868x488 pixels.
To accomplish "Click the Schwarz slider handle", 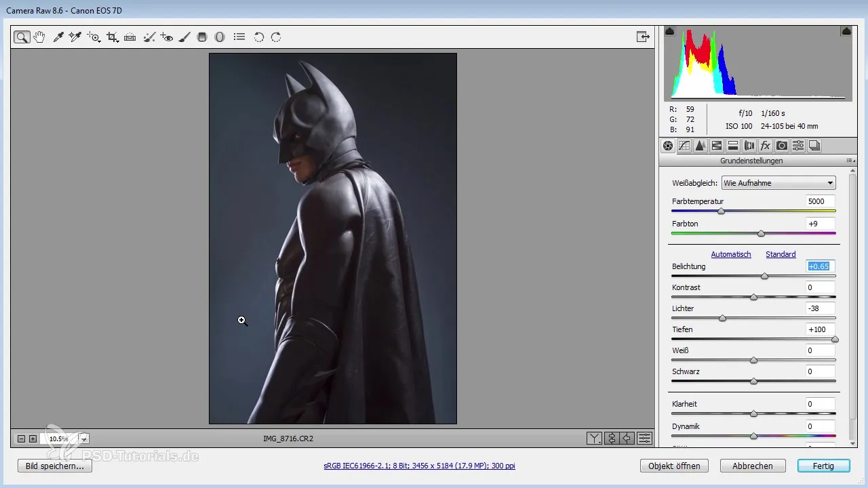I will click(x=753, y=381).
